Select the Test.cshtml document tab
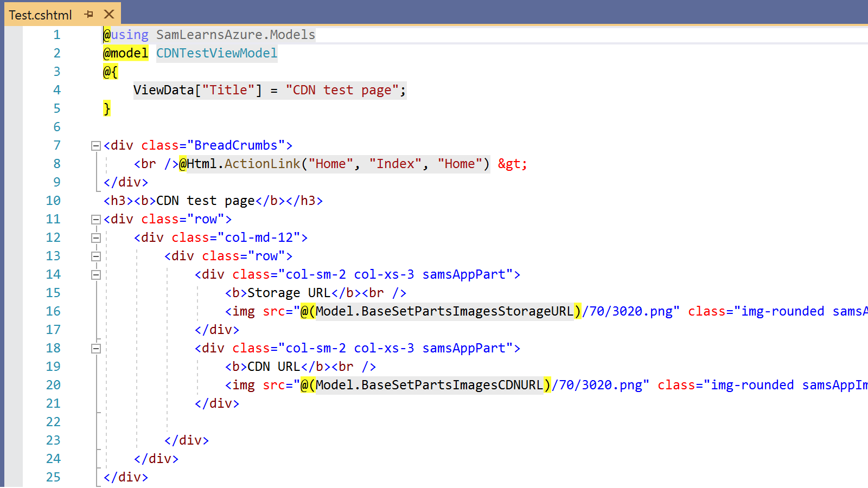 pos(40,15)
